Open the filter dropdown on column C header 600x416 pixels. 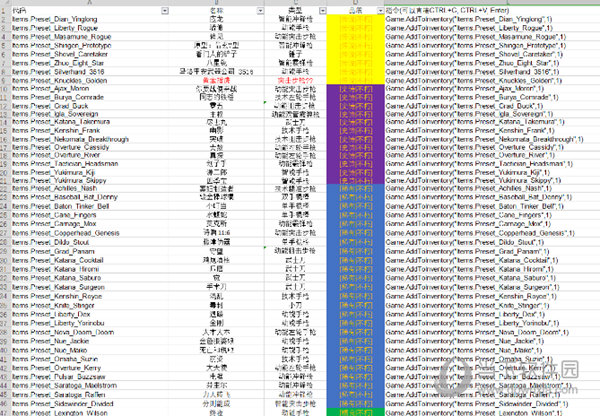tap(323, 11)
